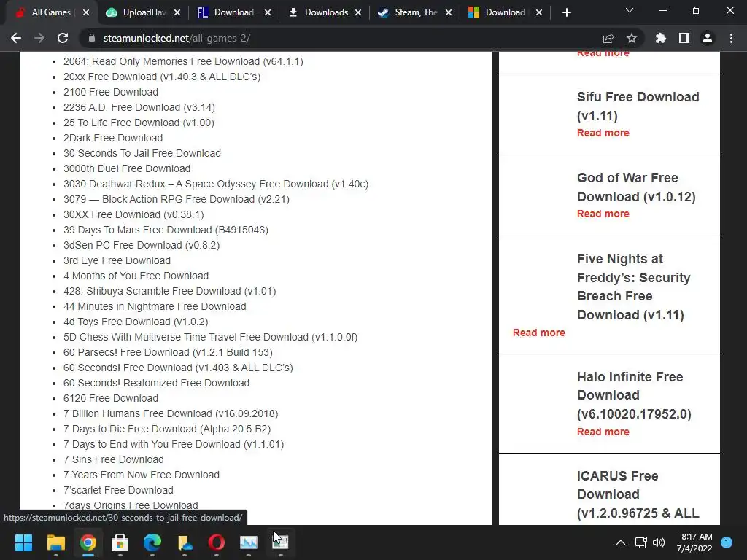The image size is (747, 560).
Task: Open File Explorer from taskbar
Action: pos(55,542)
